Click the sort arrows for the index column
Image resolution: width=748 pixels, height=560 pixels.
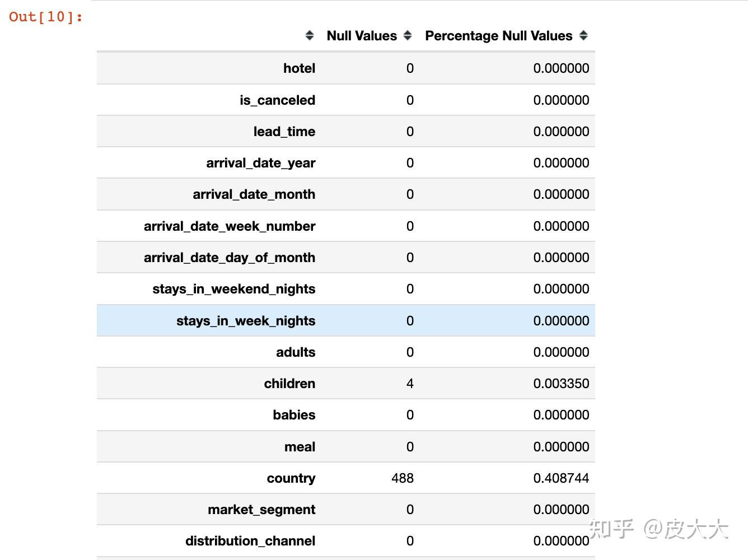tap(310, 36)
